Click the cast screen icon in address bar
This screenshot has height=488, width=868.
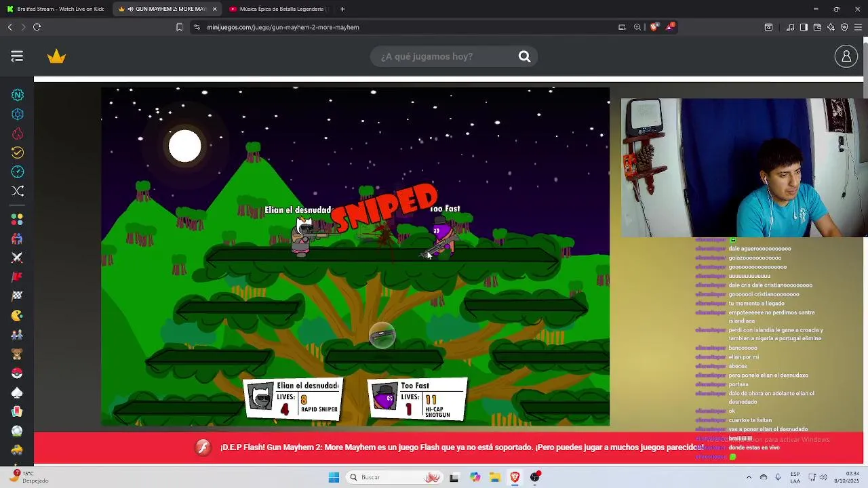pyautogui.click(x=622, y=27)
